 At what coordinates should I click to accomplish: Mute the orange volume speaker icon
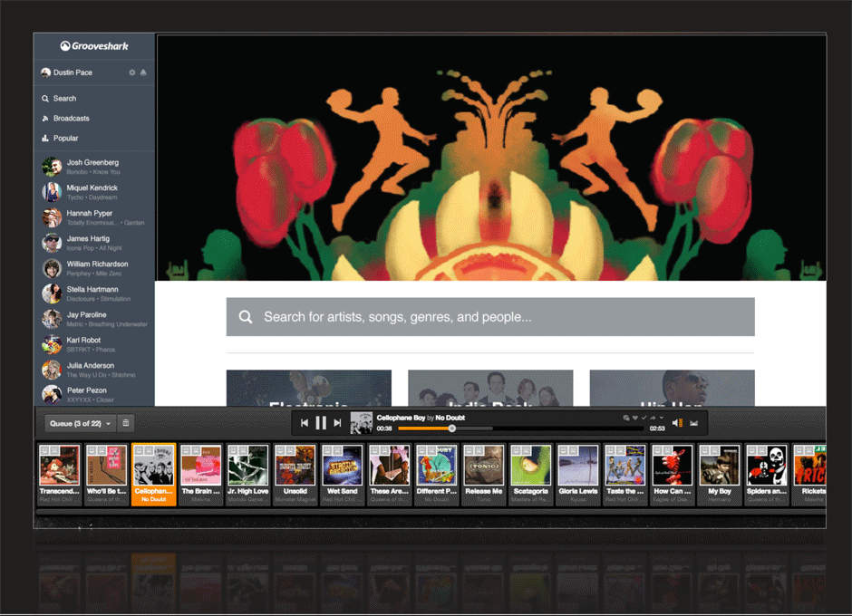coord(678,423)
